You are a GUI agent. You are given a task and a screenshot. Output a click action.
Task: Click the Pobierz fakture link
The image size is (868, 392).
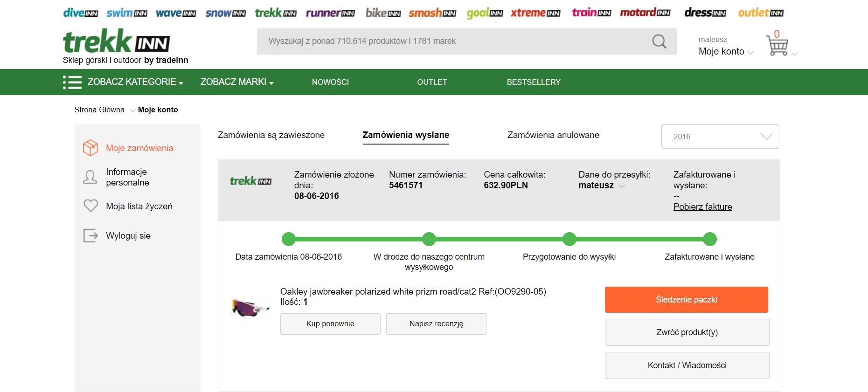click(702, 206)
